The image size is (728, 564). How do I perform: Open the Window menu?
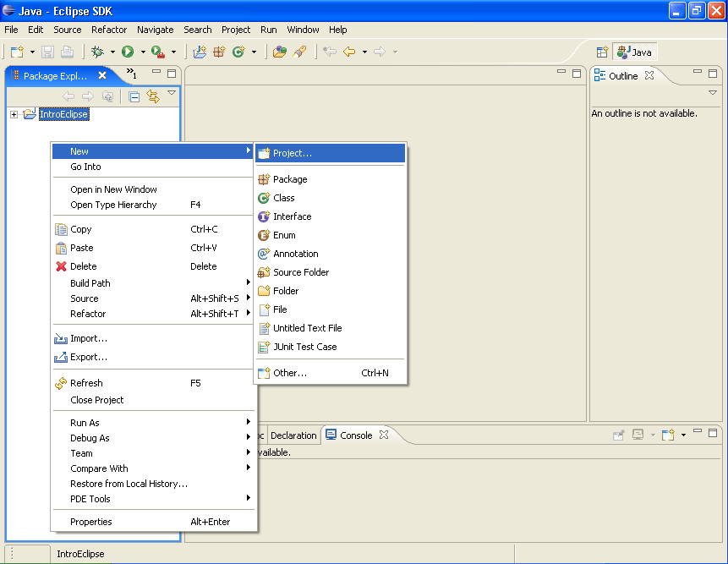point(303,30)
